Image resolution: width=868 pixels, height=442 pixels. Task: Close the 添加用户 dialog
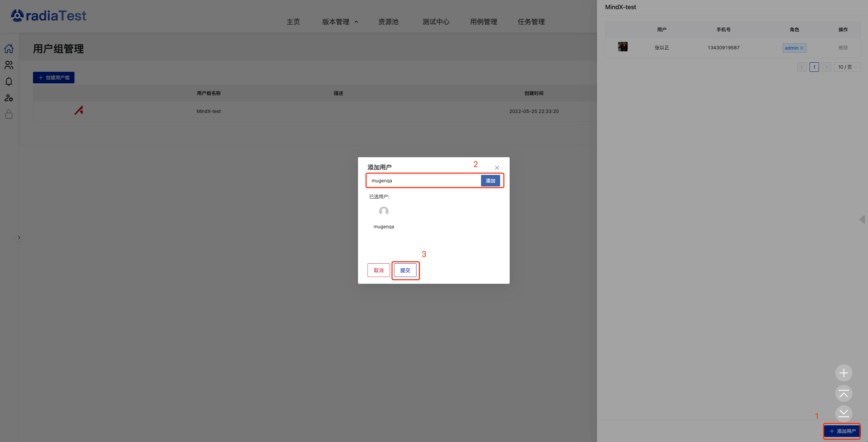point(497,168)
